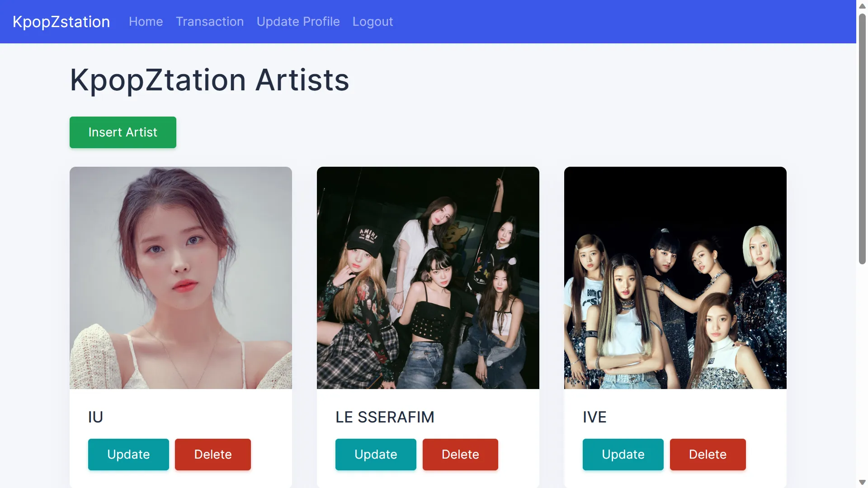
Task: Click the IU artist photo
Action: point(181,277)
